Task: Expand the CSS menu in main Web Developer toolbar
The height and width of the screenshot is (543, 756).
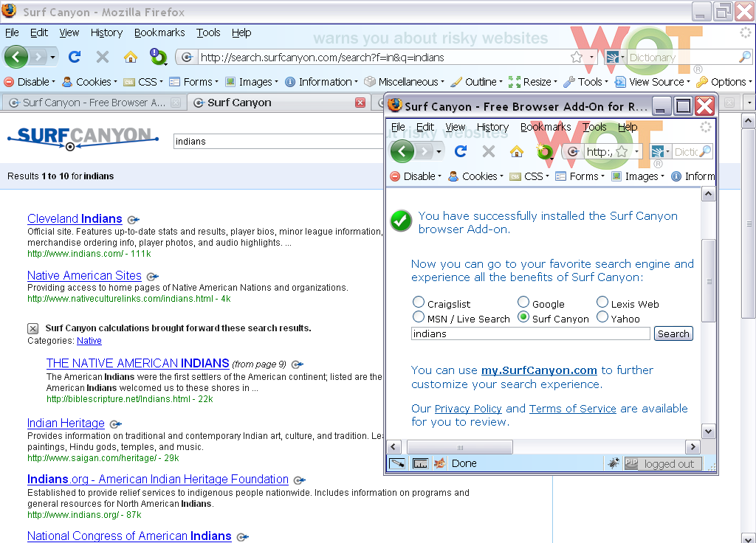Action: pyautogui.click(x=143, y=82)
